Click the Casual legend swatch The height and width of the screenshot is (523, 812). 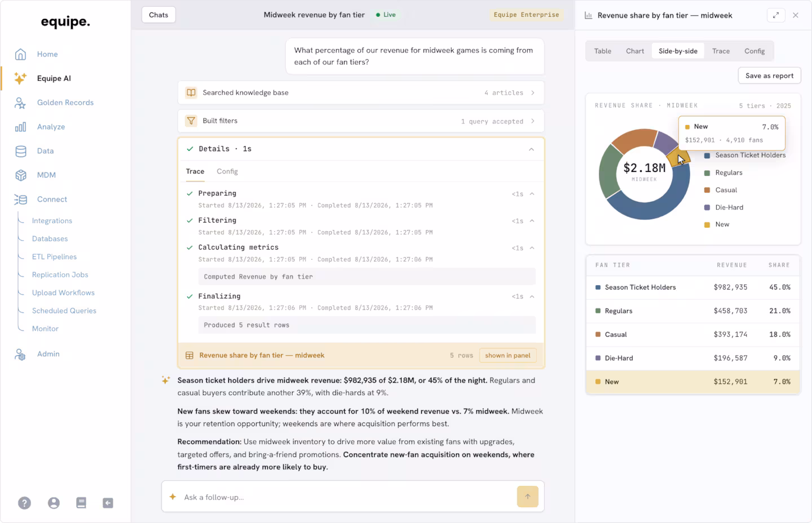[x=707, y=190]
